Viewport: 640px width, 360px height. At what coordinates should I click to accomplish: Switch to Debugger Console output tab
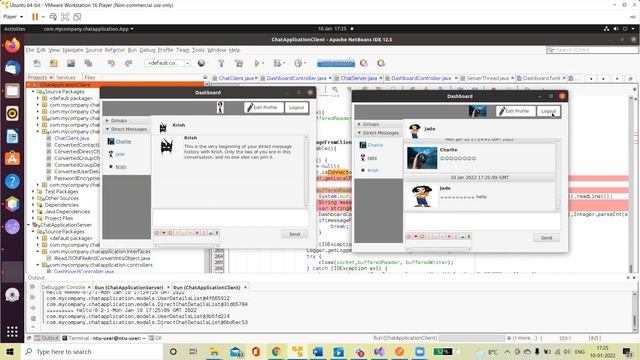(x=63, y=287)
